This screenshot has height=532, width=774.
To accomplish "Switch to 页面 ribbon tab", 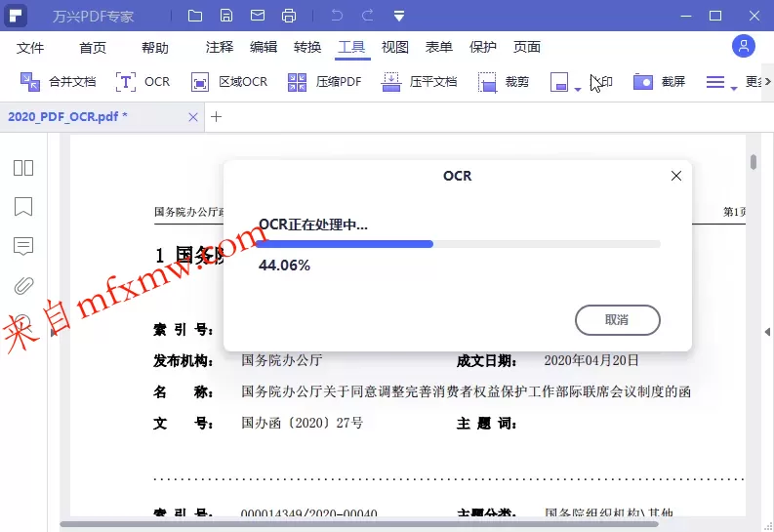I will [527, 47].
